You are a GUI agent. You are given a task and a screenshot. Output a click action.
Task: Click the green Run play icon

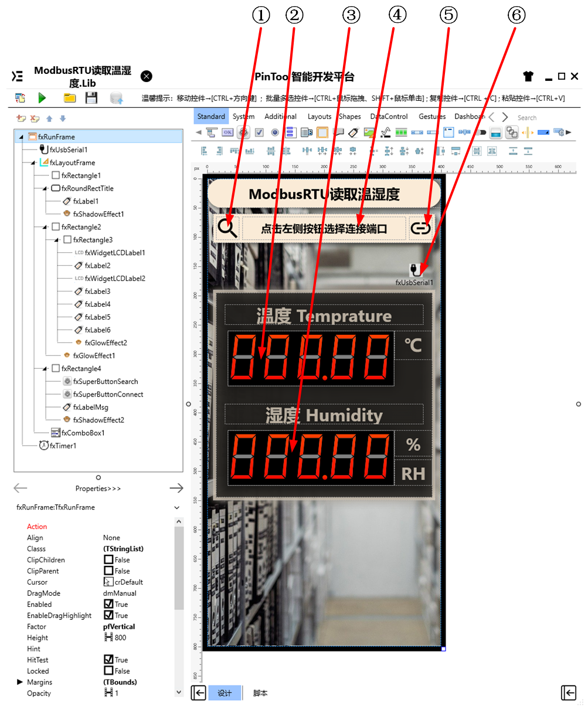coord(42,98)
